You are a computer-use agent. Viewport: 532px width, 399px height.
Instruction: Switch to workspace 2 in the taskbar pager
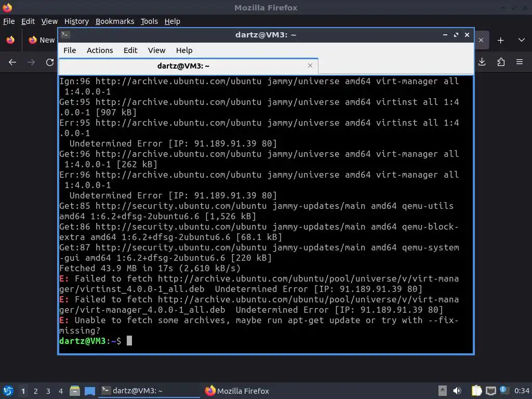click(36, 391)
